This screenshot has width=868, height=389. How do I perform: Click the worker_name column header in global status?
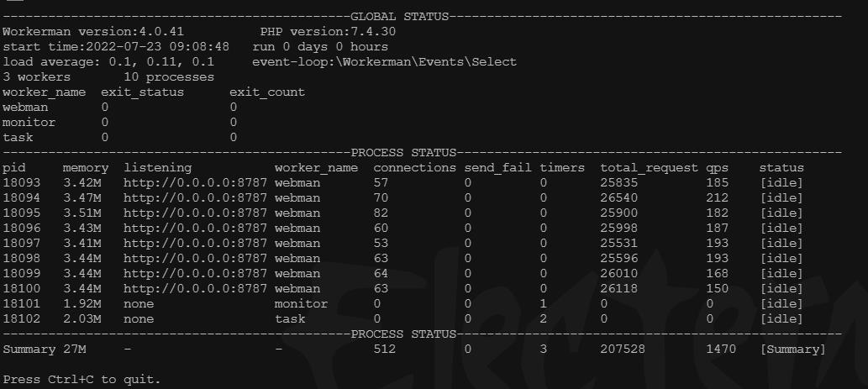[x=45, y=92]
